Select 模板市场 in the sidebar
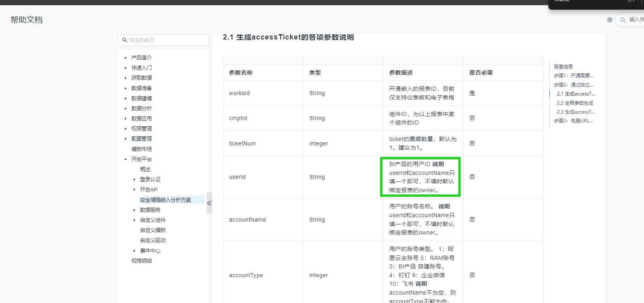Image resolution: width=644 pixels, height=303 pixels. 142,149
